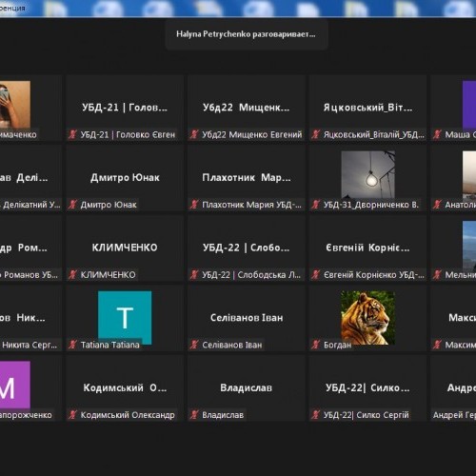The image size is (476, 476).
Task: Select the large Євгеній Корніє... tile name
Action: (367, 248)
